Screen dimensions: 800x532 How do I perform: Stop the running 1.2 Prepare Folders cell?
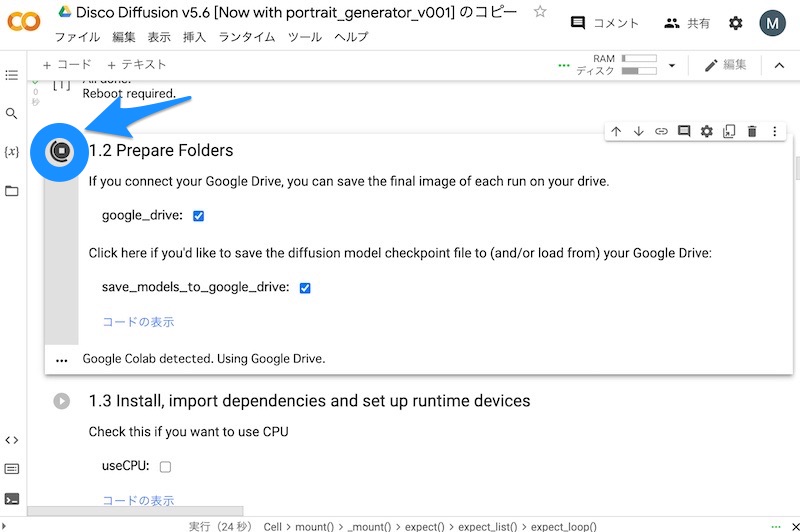coord(60,151)
